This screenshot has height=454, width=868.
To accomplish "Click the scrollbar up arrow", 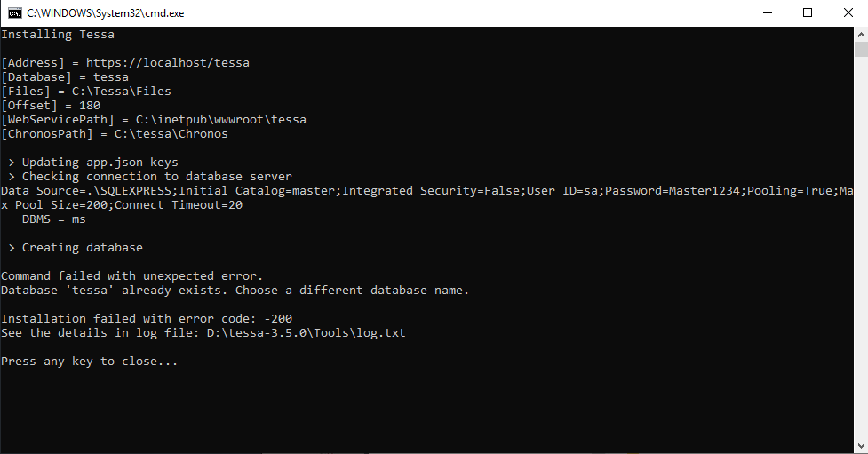I will (x=861, y=35).
